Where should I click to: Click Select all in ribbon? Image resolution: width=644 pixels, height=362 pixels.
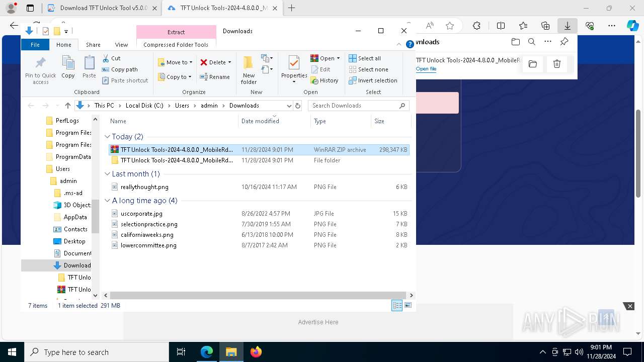(365, 58)
